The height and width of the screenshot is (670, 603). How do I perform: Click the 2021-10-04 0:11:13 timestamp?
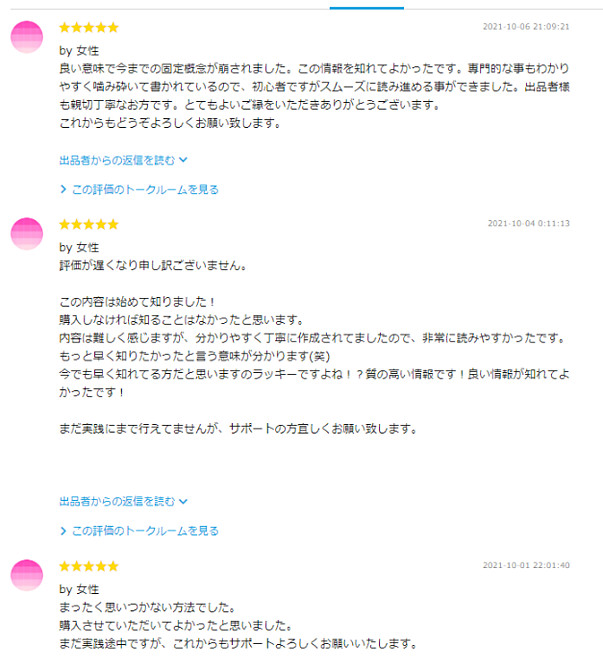click(529, 223)
